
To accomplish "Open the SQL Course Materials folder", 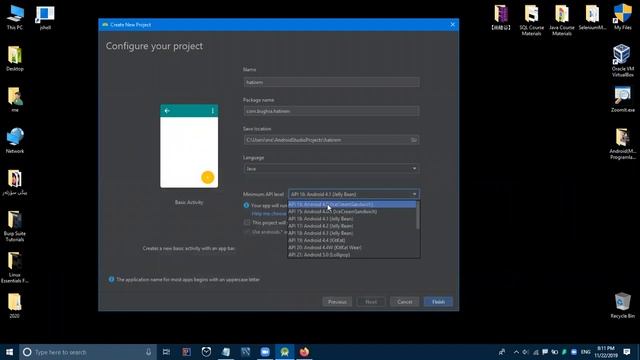I will 531,20.
